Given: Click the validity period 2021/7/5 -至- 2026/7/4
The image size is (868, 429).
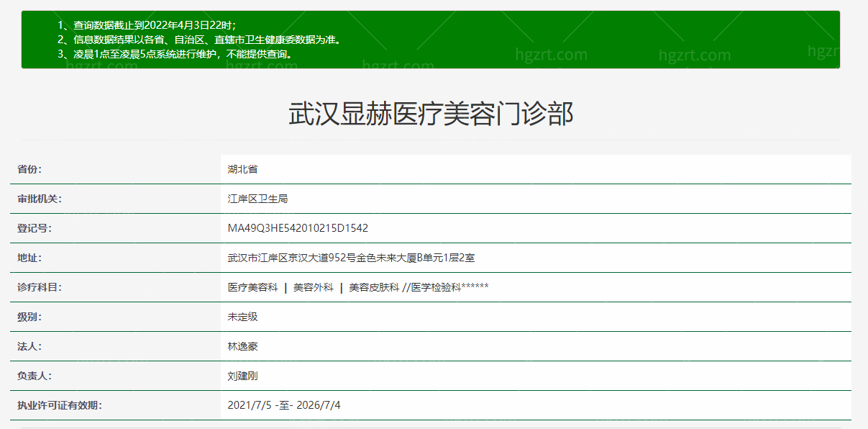Looking at the screenshot, I should 284,405.
